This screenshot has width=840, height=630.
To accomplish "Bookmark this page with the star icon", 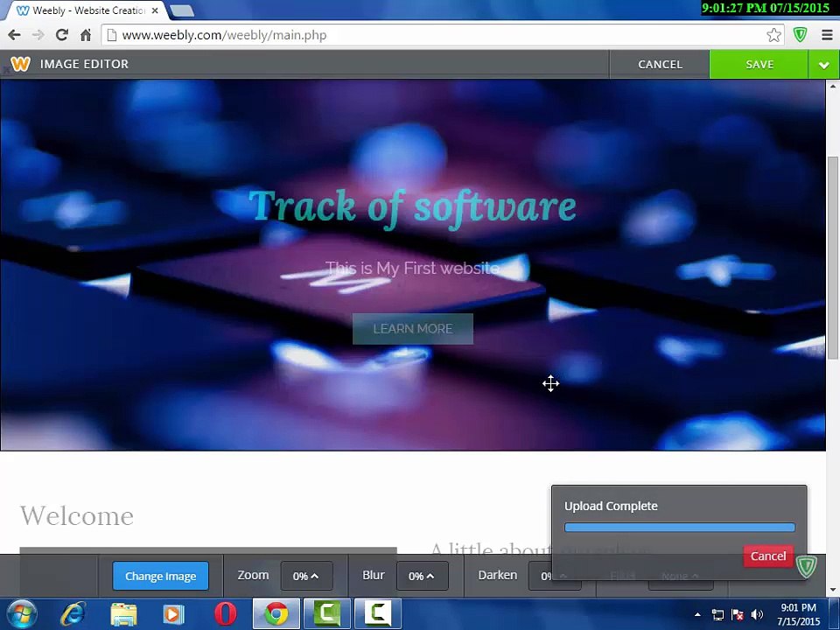I will tap(773, 35).
